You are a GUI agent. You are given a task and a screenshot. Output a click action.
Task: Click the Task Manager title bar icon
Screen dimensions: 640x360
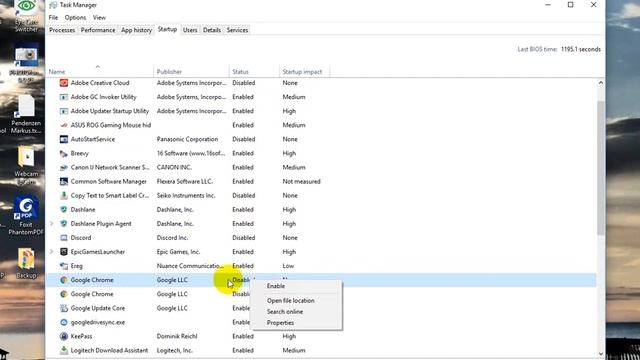click(x=53, y=5)
